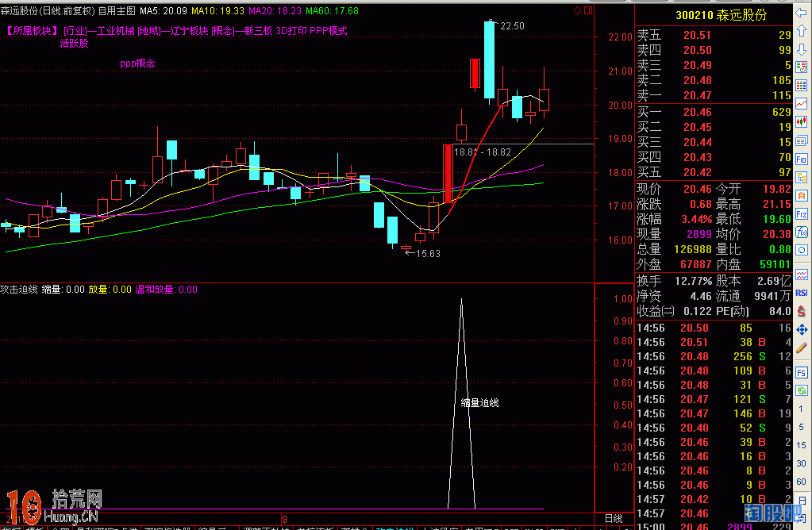Image resolution: width=812 pixels, height=530 pixels.
Task: Click the 森远股份 chart title label
Action: [x=22, y=11]
